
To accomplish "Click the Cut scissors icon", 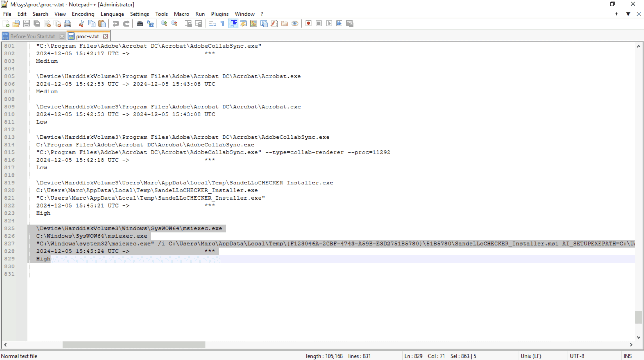I will 81,23.
